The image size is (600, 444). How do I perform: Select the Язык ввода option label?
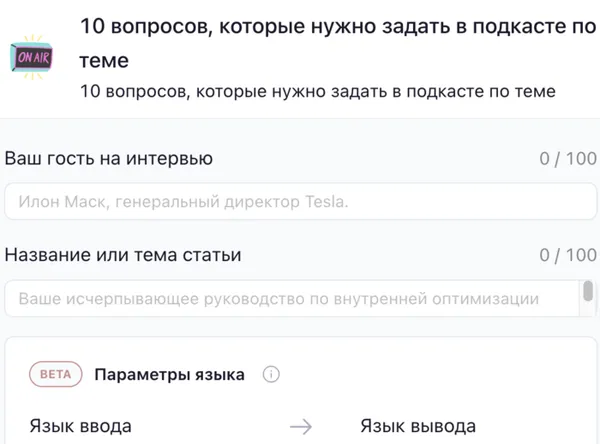click(80, 426)
